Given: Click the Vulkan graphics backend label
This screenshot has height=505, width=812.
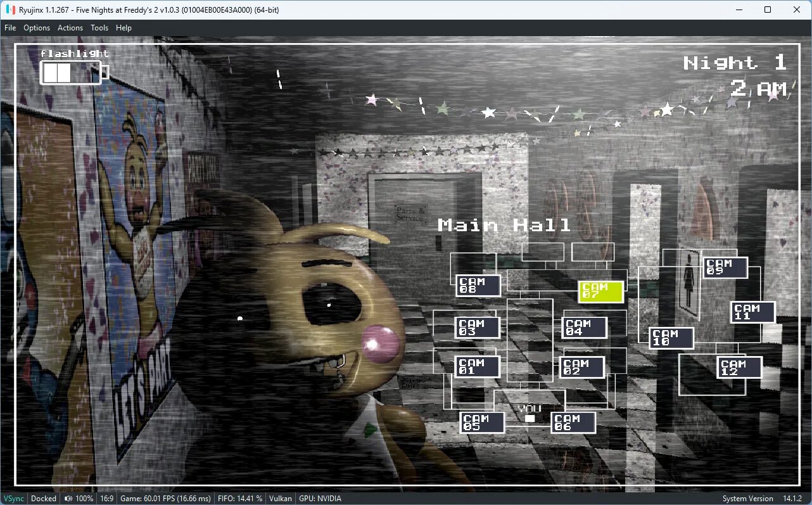Looking at the screenshot, I should pyautogui.click(x=281, y=499).
